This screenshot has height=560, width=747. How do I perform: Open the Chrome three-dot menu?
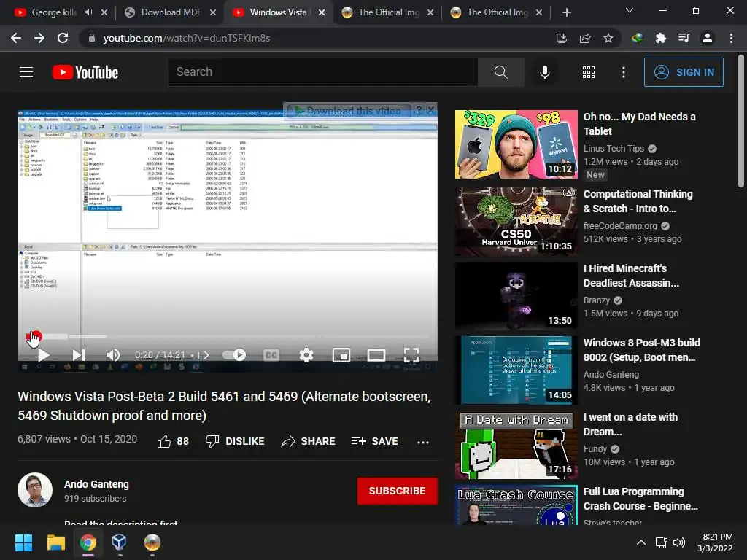(x=731, y=38)
